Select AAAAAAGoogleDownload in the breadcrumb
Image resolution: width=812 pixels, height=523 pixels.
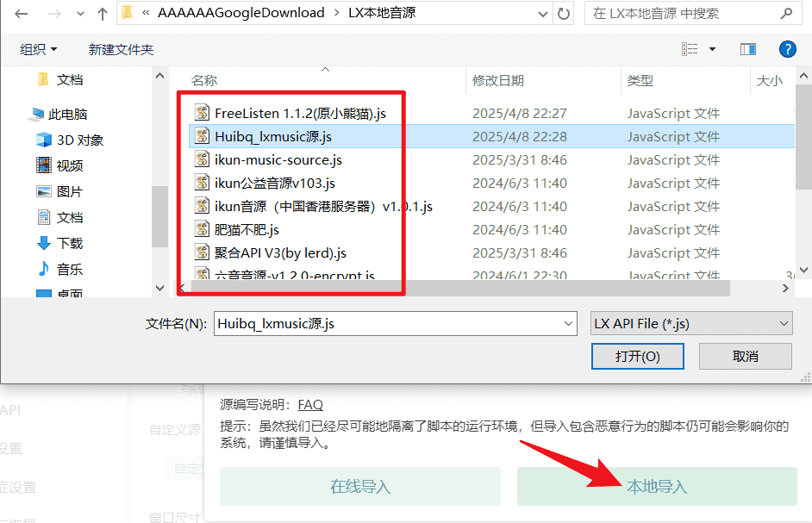[x=240, y=13]
